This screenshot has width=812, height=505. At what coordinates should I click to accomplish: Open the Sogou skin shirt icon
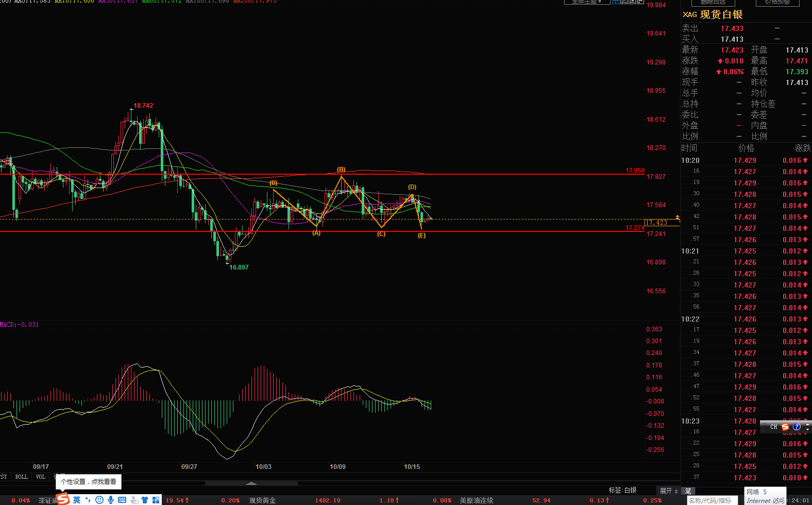pyautogui.click(x=145, y=499)
